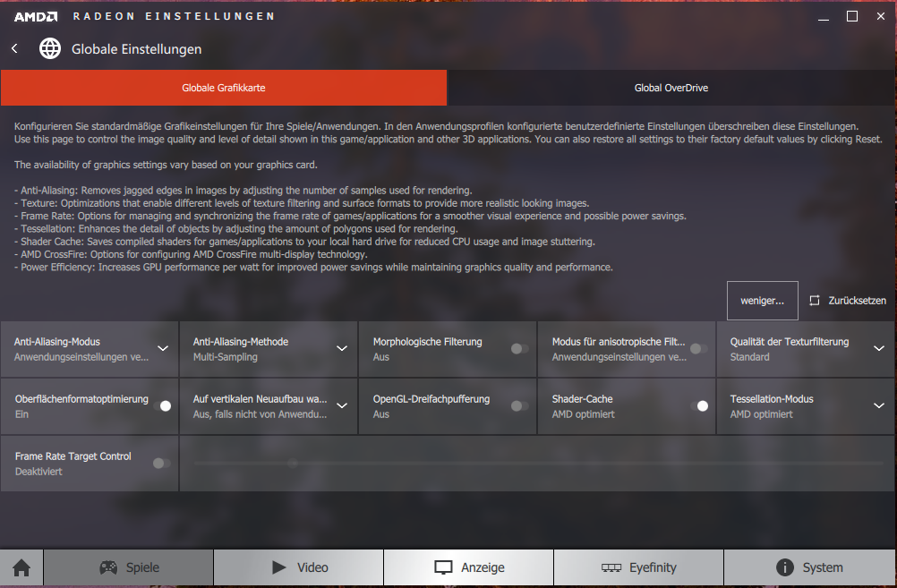Image resolution: width=897 pixels, height=588 pixels.
Task: Click the multi-display icon in Eyefinity
Action: click(x=611, y=567)
